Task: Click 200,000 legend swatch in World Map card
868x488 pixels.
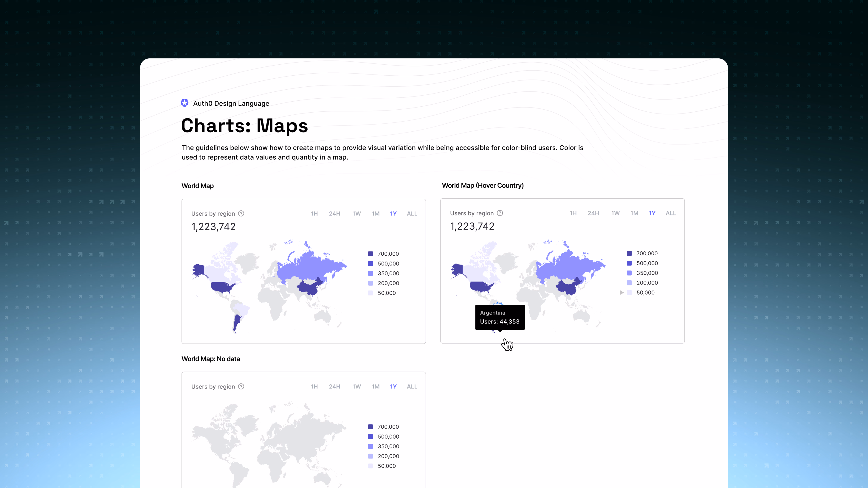Action: click(x=370, y=283)
